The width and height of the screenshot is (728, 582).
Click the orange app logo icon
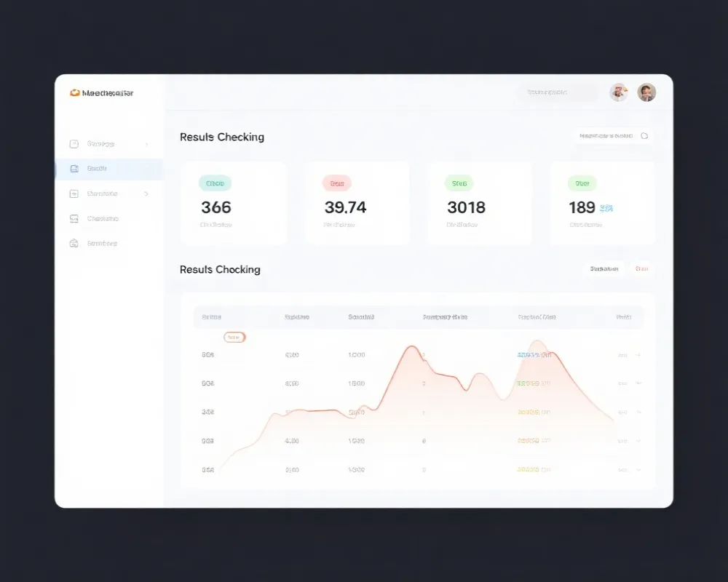(x=74, y=93)
